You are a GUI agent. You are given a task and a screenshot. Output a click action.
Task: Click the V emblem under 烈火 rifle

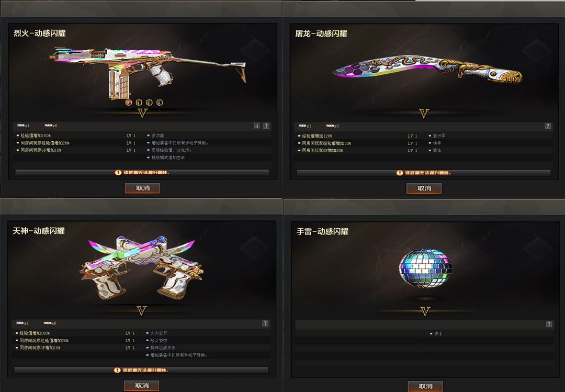point(142,113)
